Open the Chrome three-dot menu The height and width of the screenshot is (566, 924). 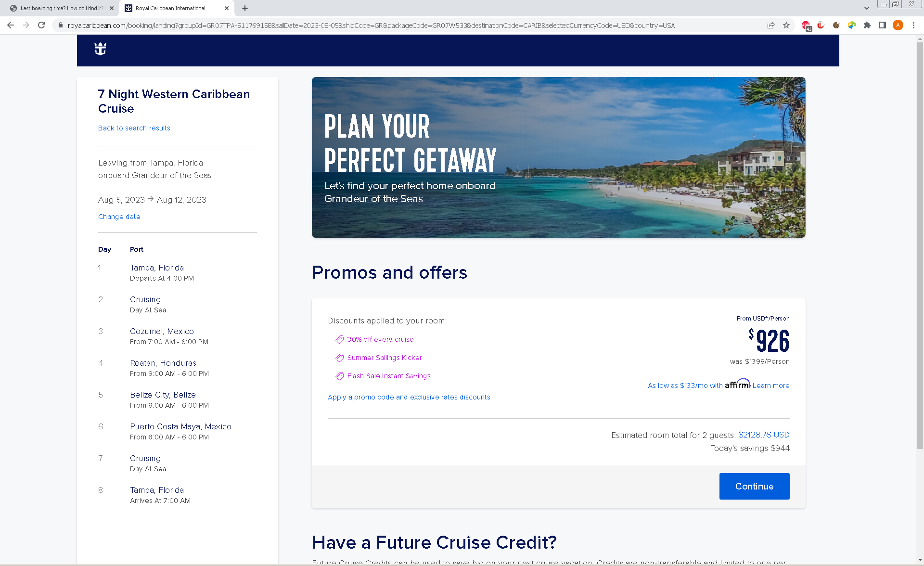(x=913, y=25)
